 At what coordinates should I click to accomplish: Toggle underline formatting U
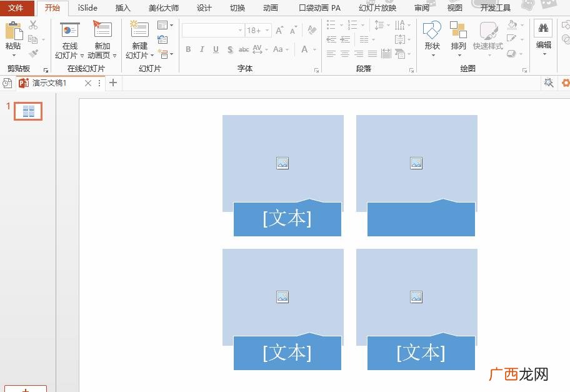click(x=216, y=49)
